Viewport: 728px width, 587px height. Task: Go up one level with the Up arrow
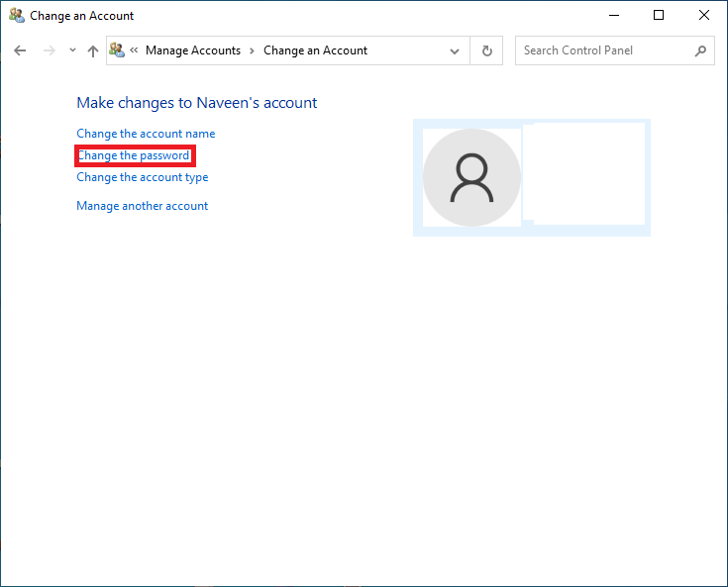93,50
